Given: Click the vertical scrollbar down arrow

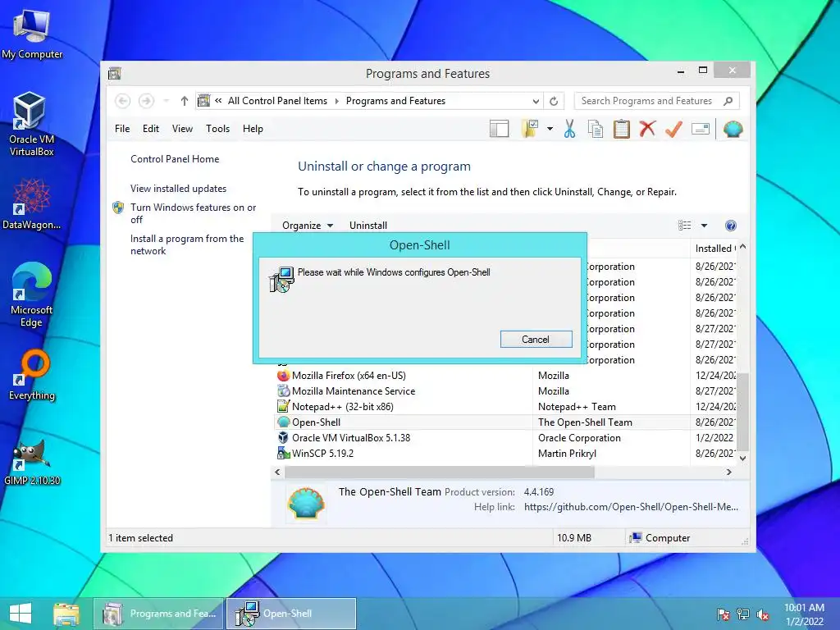Looking at the screenshot, I should (742, 458).
